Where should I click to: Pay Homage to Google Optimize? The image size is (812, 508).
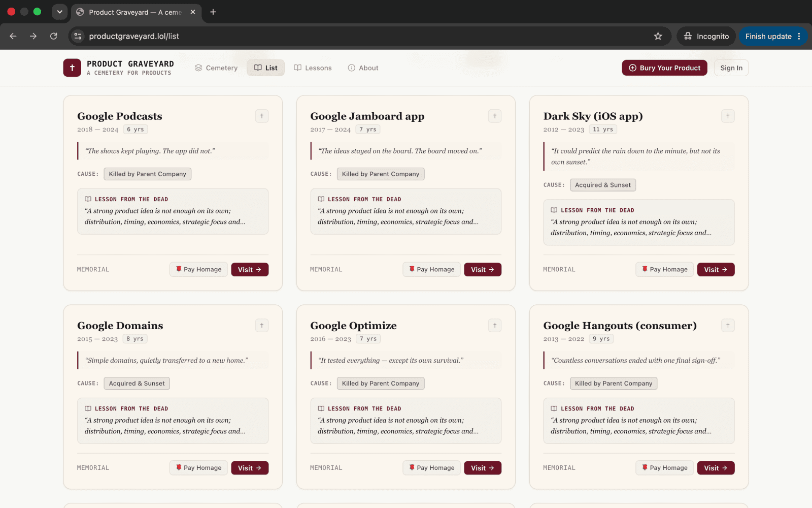pos(432,468)
